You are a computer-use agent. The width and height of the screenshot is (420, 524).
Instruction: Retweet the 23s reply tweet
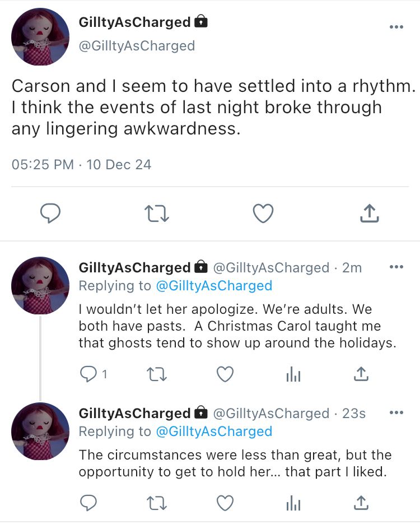157,503
